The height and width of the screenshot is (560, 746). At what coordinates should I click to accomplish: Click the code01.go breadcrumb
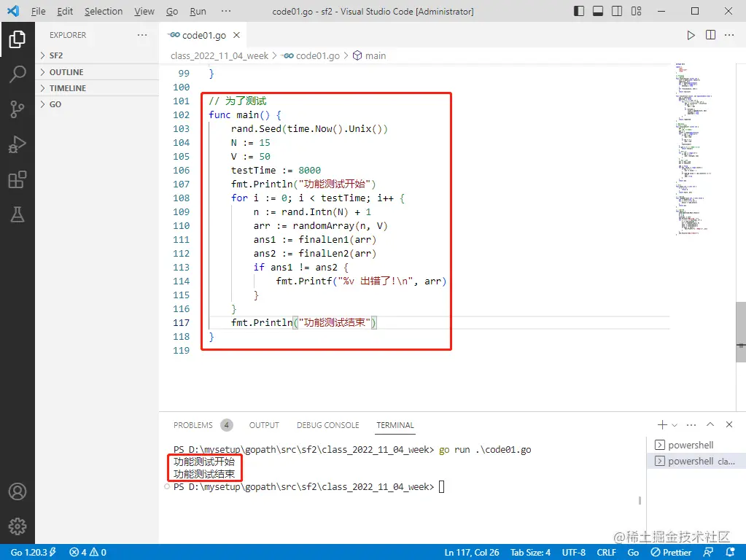[311, 55]
